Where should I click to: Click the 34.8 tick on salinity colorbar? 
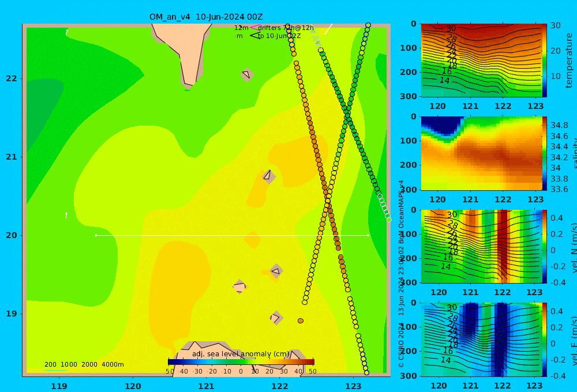(559, 125)
